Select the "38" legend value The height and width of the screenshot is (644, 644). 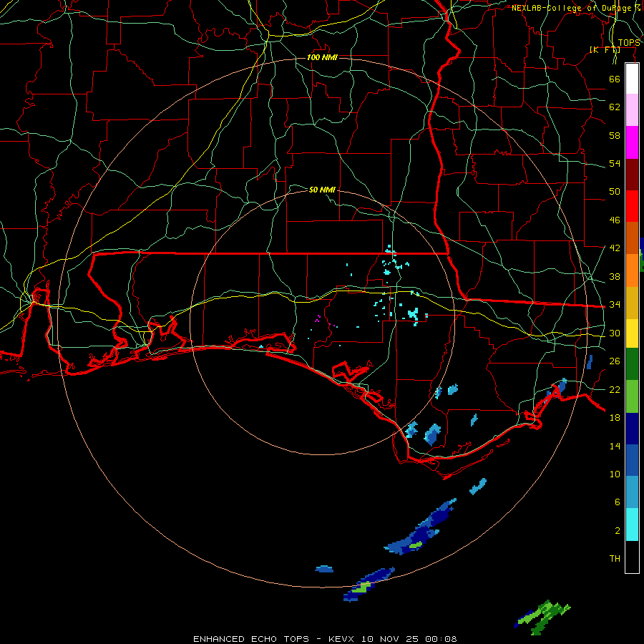tap(615, 276)
